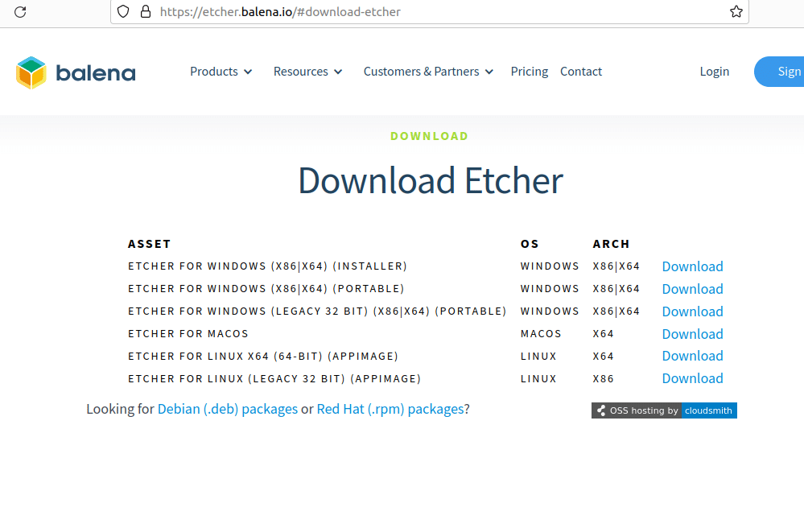Image resolution: width=804 pixels, height=532 pixels.
Task: Open Red Hat (.rpm) packages link
Action: point(390,409)
